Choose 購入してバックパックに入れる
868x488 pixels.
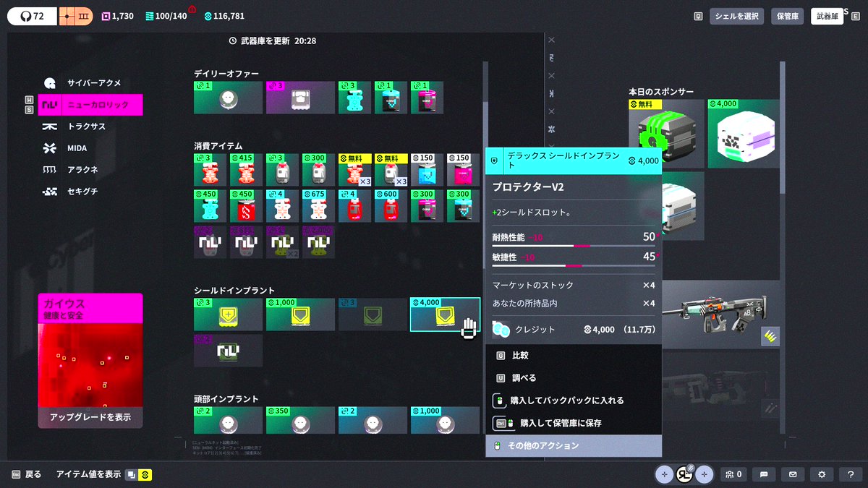click(574, 401)
